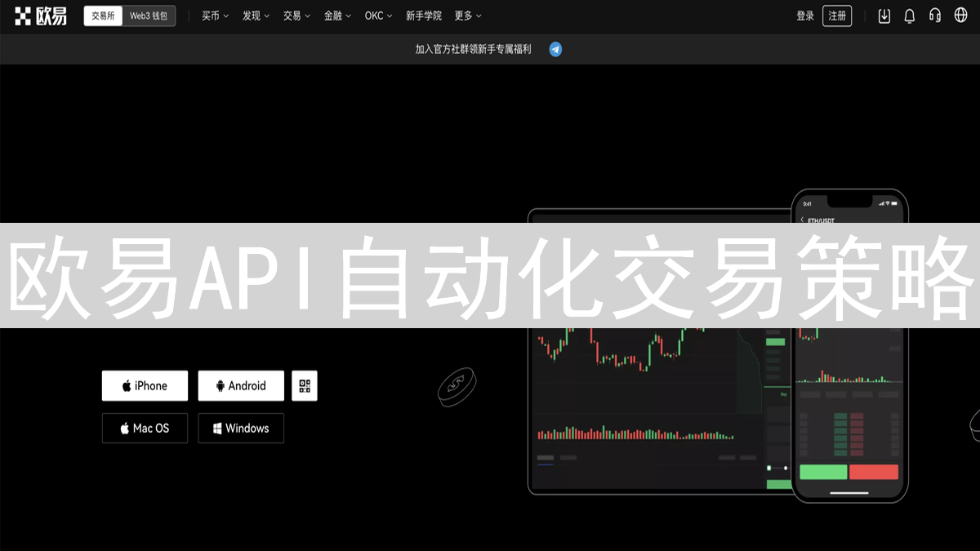Open the 新手学院 menu item

pos(424,16)
